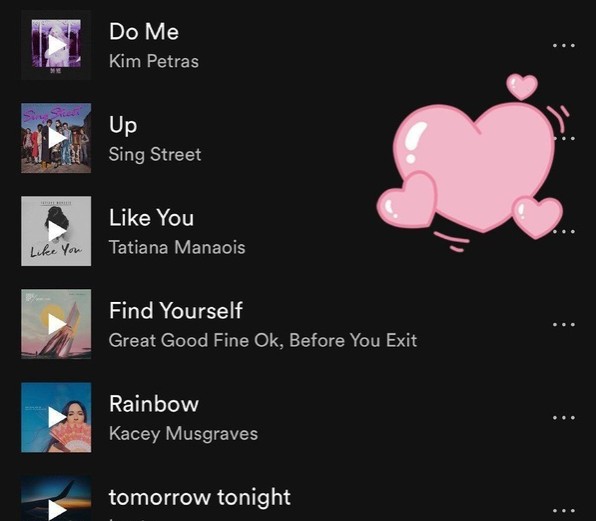Open artist Kacey Musgraves
The image size is (596, 521).
pyautogui.click(x=183, y=434)
